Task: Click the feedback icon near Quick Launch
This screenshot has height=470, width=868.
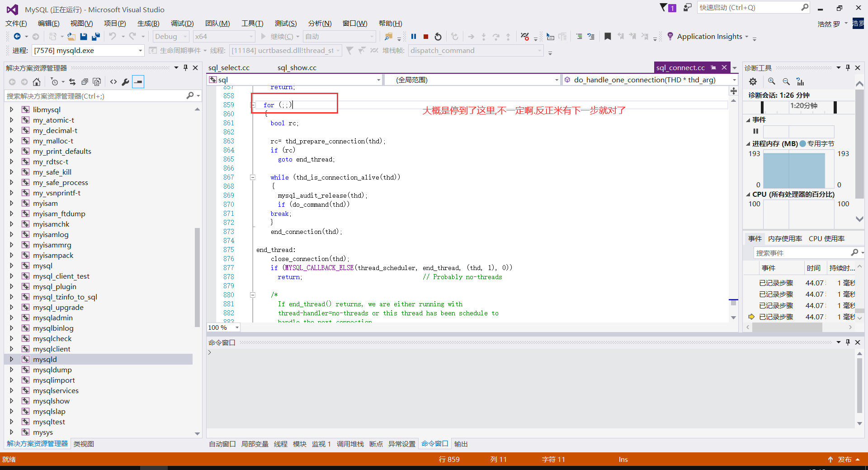Action: tap(687, 8)
